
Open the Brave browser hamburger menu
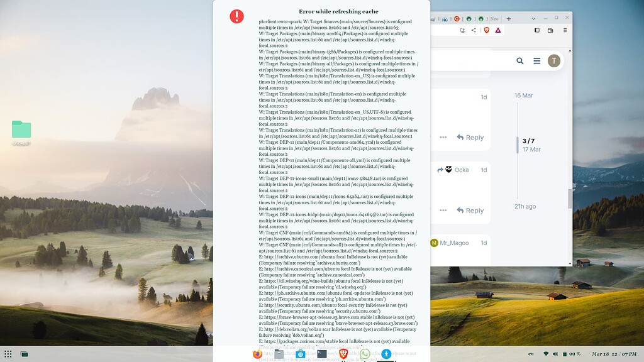pos(564,30)
